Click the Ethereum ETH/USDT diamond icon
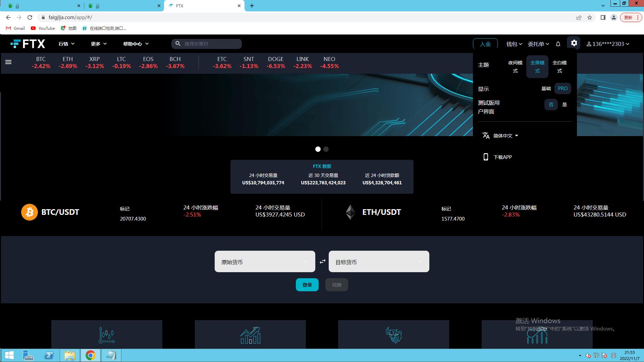644x362 pixels. click(351, 212)
